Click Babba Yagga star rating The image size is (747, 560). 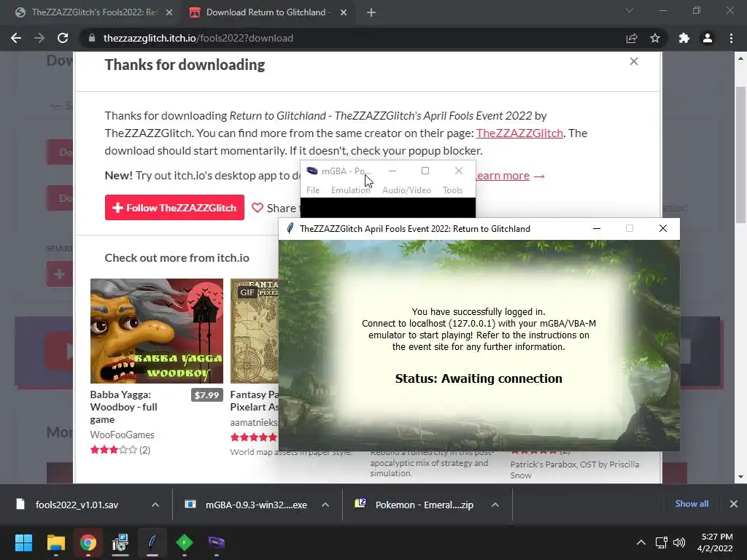pos(113,450)
